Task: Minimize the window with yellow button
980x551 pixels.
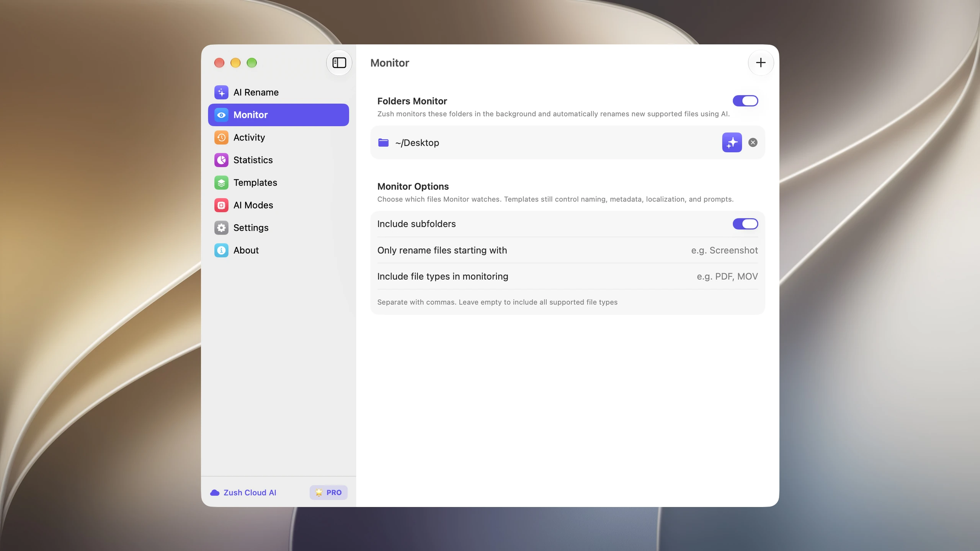Action: pos(235,63)
